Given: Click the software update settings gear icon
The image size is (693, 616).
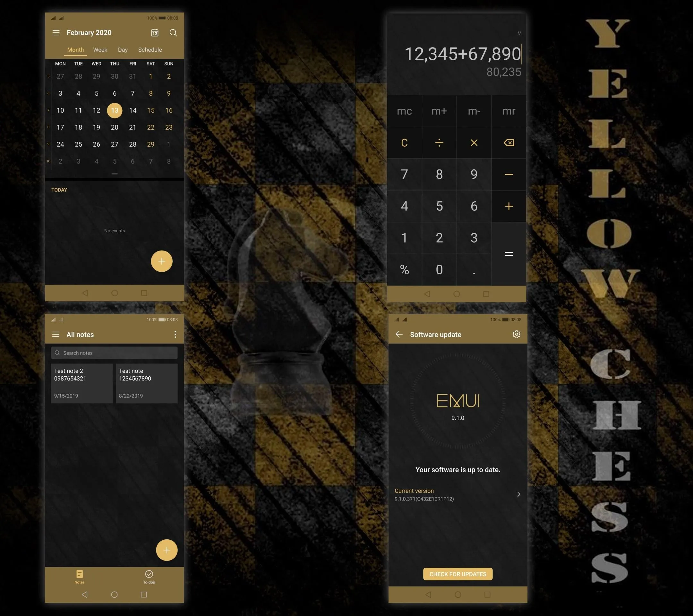Looking at the screenshot, I should point(517,334).
